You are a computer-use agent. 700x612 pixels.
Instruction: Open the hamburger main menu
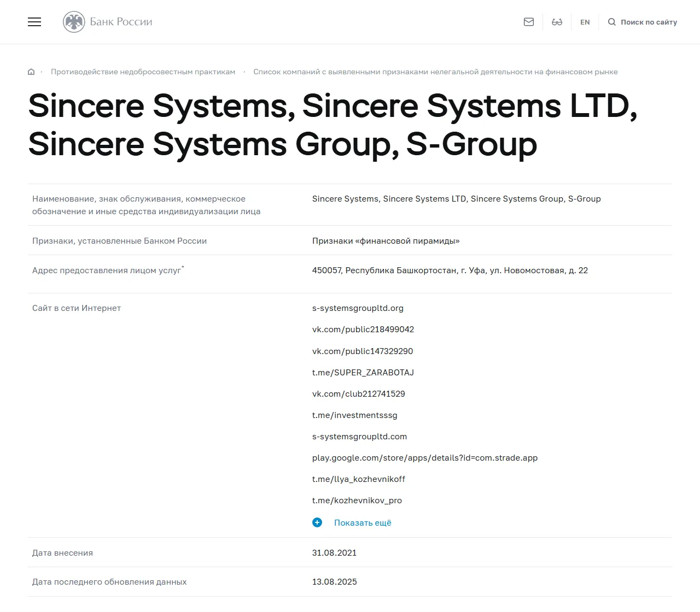(34, 22)
